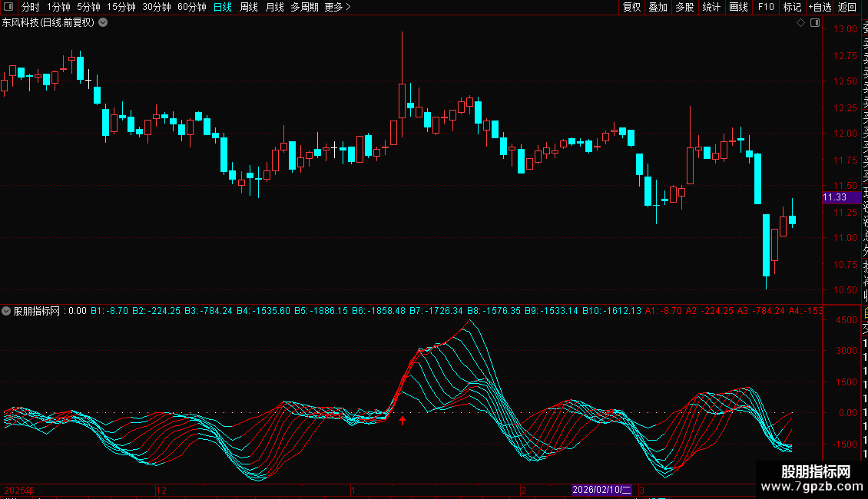Expand the 股朋指标网 indicator dropdown
Image resolution: width=868 pixels, height=499 pixels.
(6, 311)
